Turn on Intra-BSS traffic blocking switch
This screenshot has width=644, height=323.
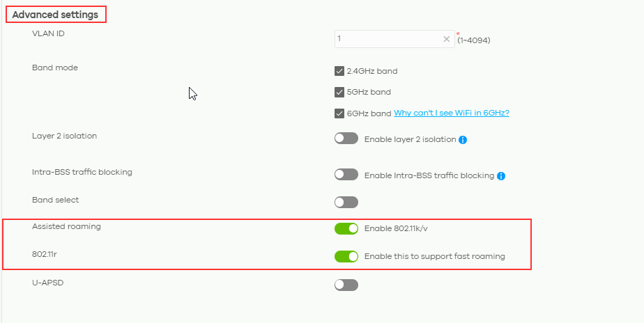pos(346,175)
